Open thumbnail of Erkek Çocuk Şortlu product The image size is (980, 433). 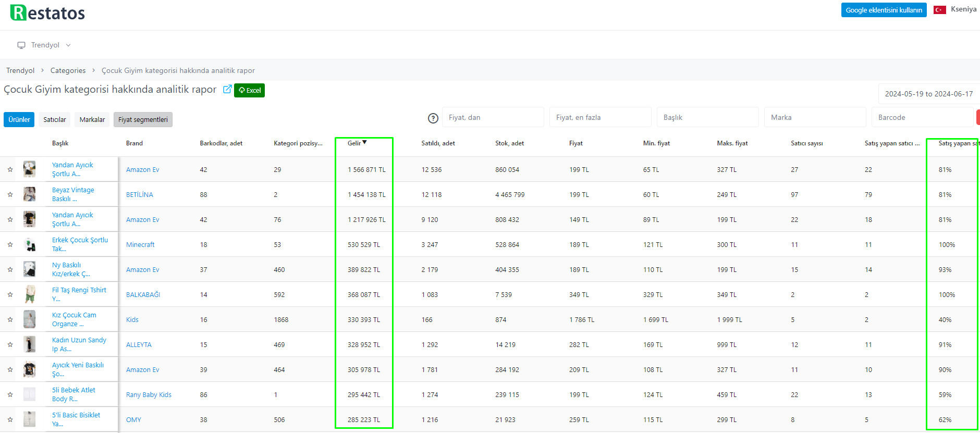click(30, 244)
